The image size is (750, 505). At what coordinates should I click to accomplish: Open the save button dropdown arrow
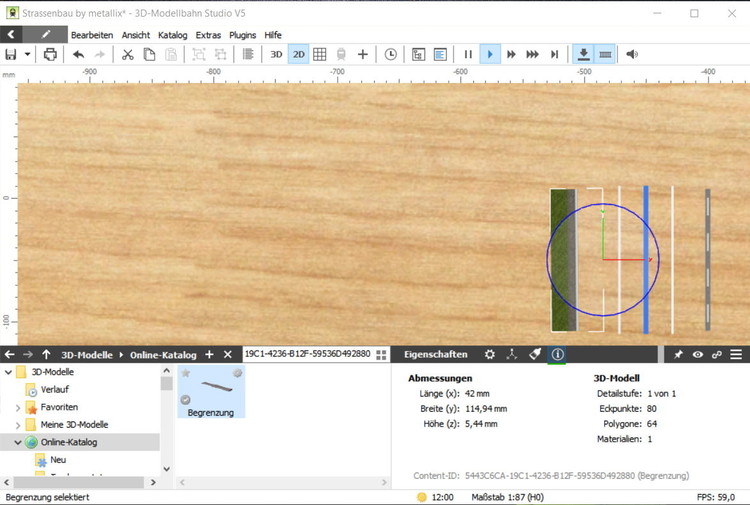click(28, 54)
